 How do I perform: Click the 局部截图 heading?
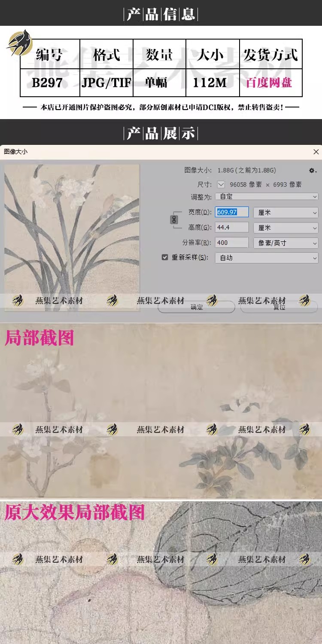coord(39,338)
